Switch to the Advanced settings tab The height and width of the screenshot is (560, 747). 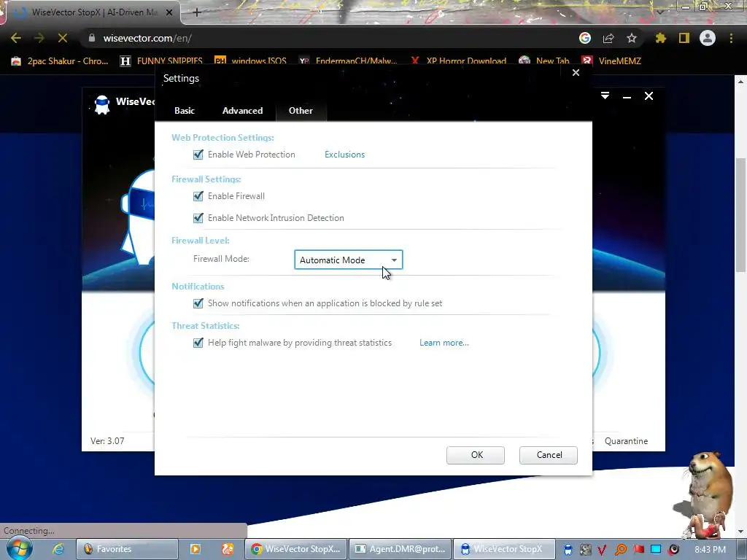[242, 111]
